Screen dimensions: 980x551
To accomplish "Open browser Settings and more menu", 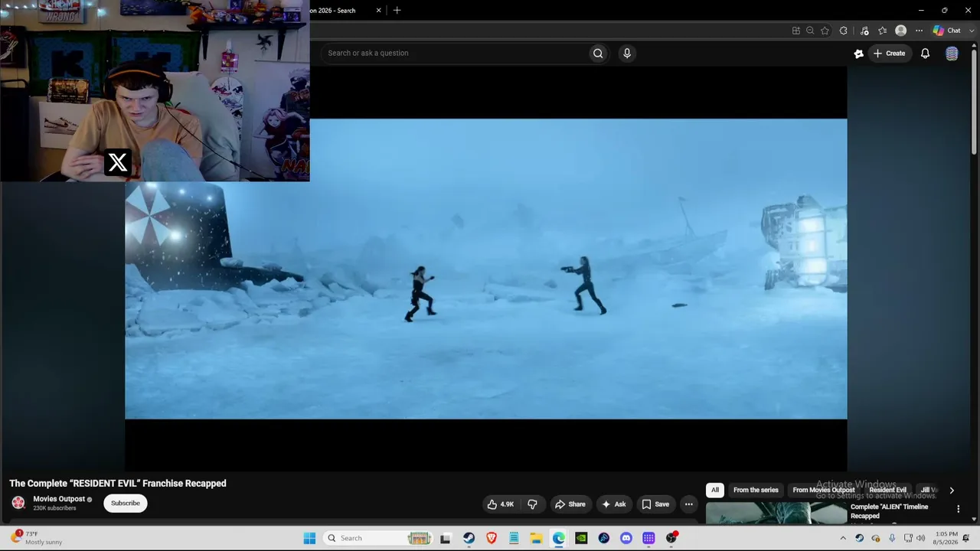I will [x=919, y=31].
